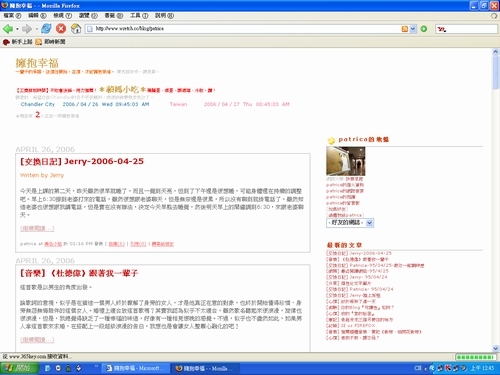The width and height of the screenshot is (500, 375).
Task: Stop loading with the red X button
Action: pos(61,29)
